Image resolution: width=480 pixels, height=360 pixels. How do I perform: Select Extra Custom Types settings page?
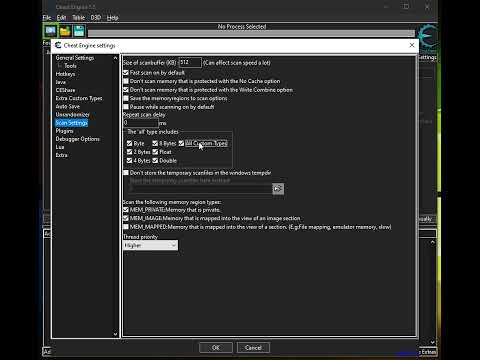coord(79,98)
